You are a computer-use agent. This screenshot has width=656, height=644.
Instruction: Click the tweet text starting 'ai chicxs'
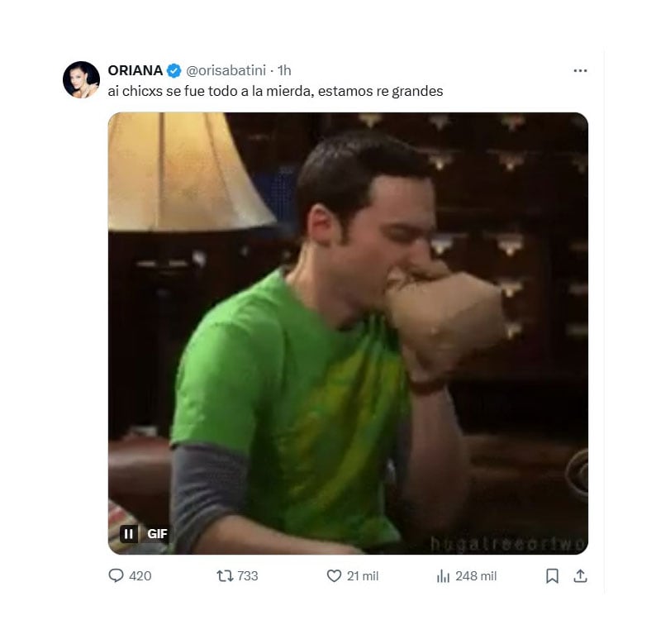(275, 91)
